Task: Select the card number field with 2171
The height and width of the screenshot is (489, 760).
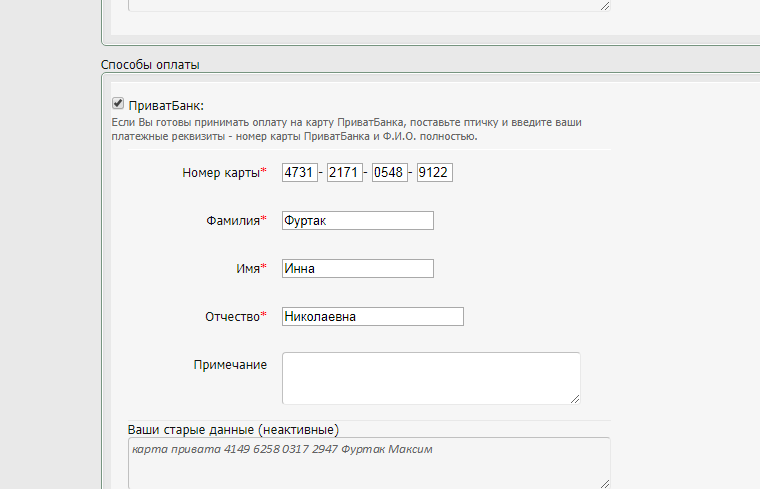Action: (x=344, y=173)
